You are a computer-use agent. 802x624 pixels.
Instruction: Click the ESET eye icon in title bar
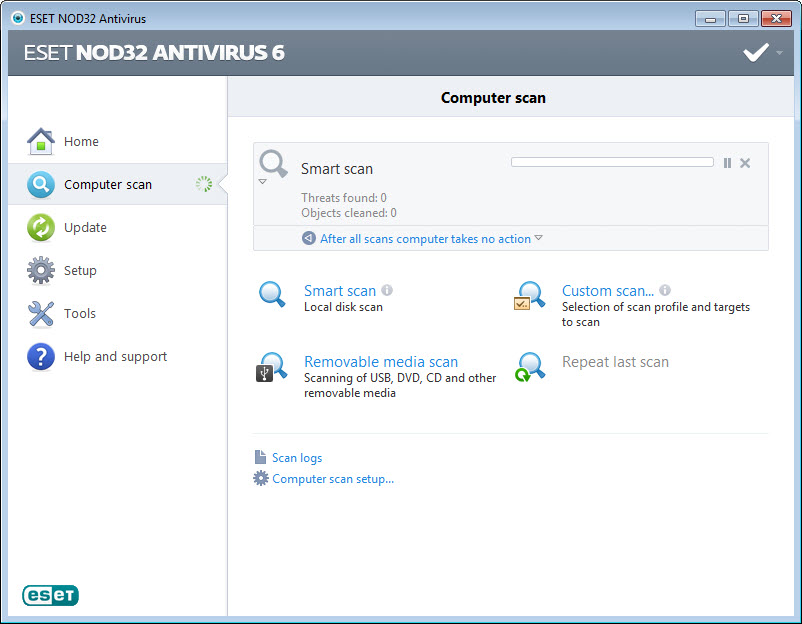point(18,18)
